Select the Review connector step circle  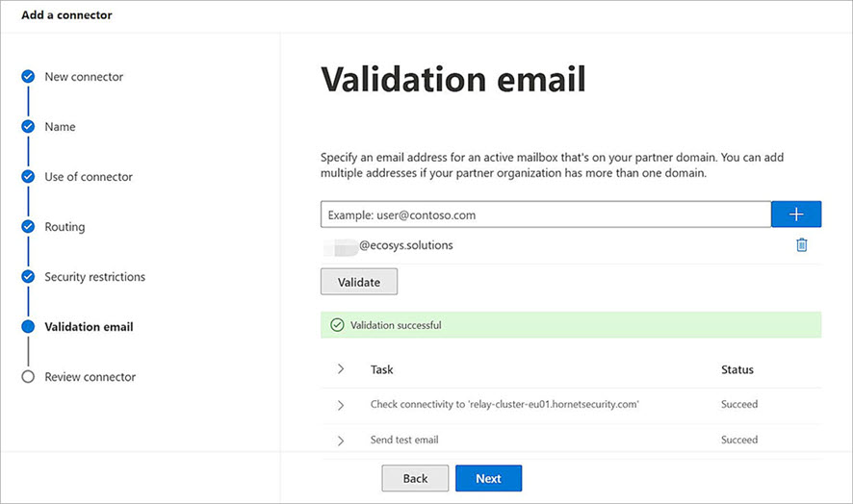click(x=28, y=377)
